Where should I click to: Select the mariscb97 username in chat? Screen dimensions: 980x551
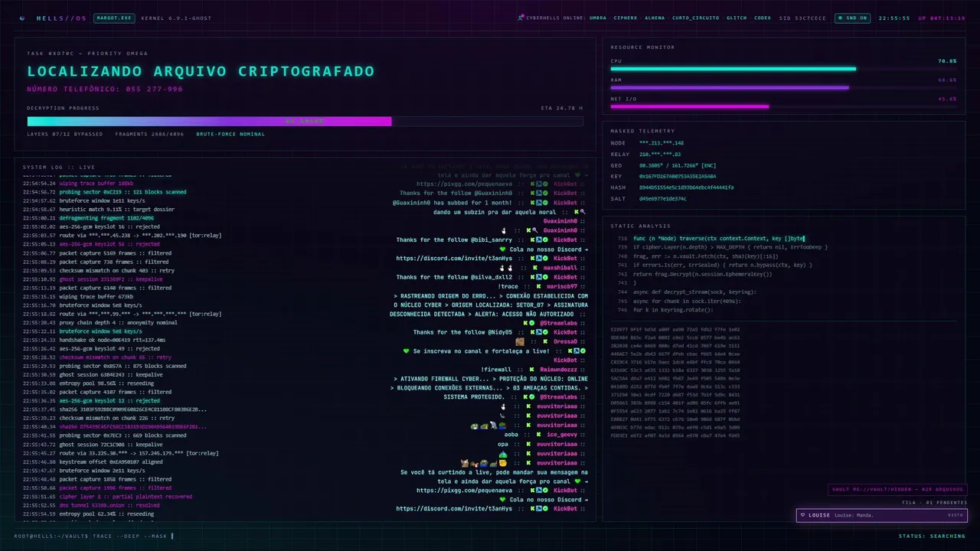pos(563,286)
